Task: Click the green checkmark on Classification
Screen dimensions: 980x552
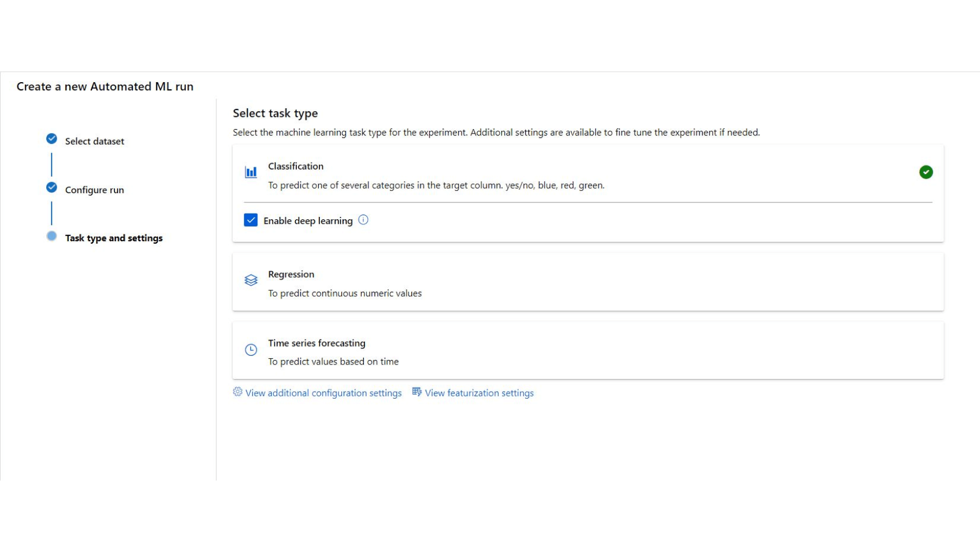Action: (x=926, y=172)
